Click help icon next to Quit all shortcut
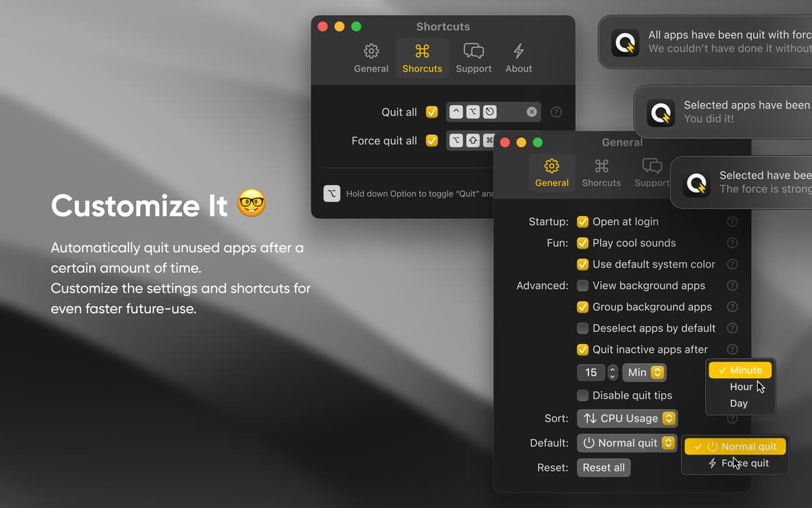The height and width of the screenshot is (508, 812). [556, 112]
